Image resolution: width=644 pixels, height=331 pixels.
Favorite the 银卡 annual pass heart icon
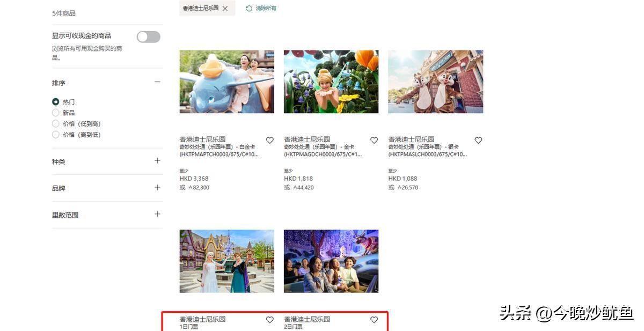478,140
